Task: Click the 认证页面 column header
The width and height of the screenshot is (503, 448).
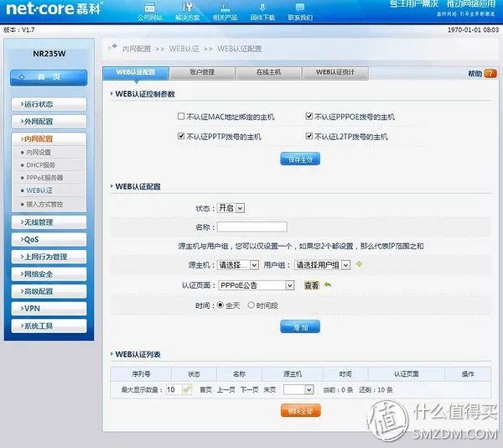Action: pos(406,374)
